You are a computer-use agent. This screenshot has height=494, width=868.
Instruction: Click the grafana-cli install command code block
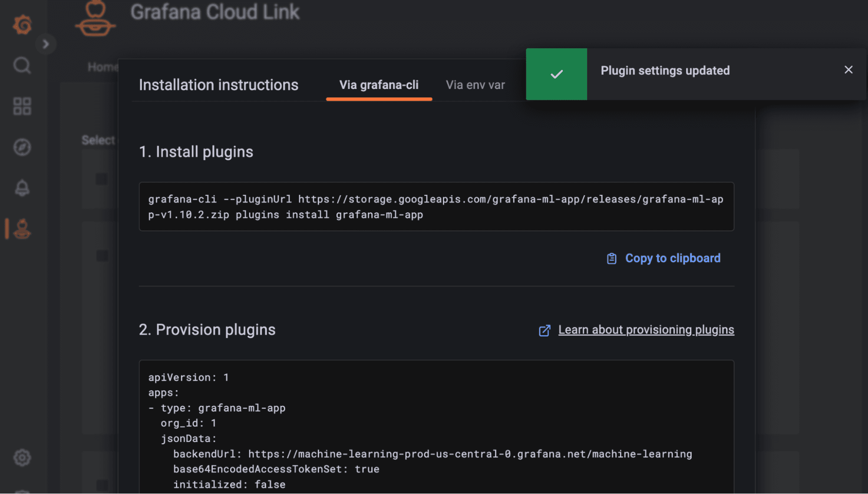[436, 207]
